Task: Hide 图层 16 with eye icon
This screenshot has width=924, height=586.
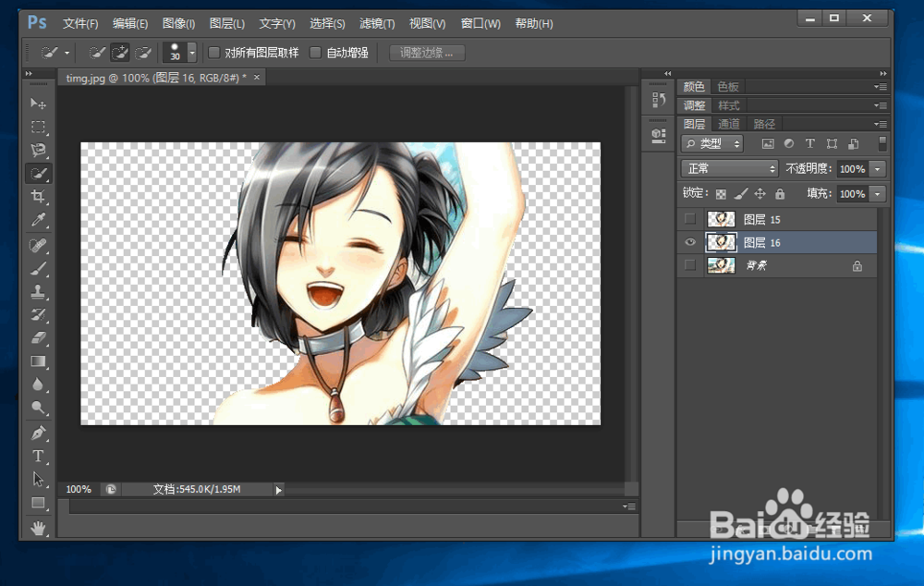Action: tap(690, 242)
